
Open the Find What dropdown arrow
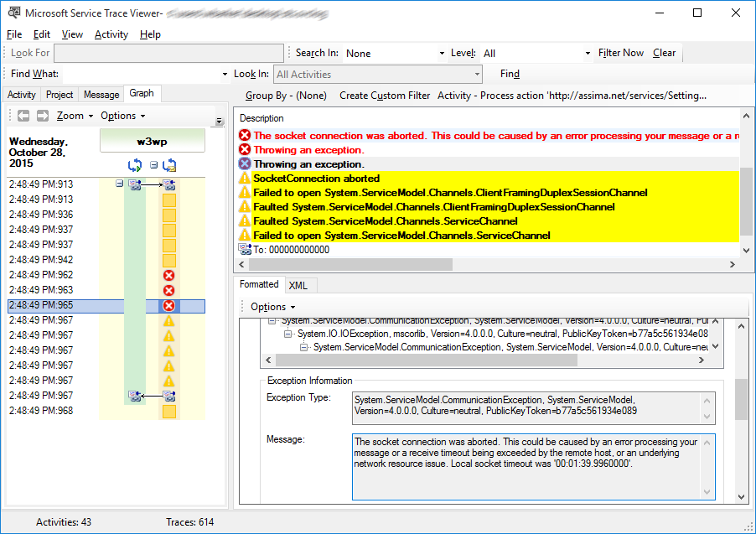[225, 75]
